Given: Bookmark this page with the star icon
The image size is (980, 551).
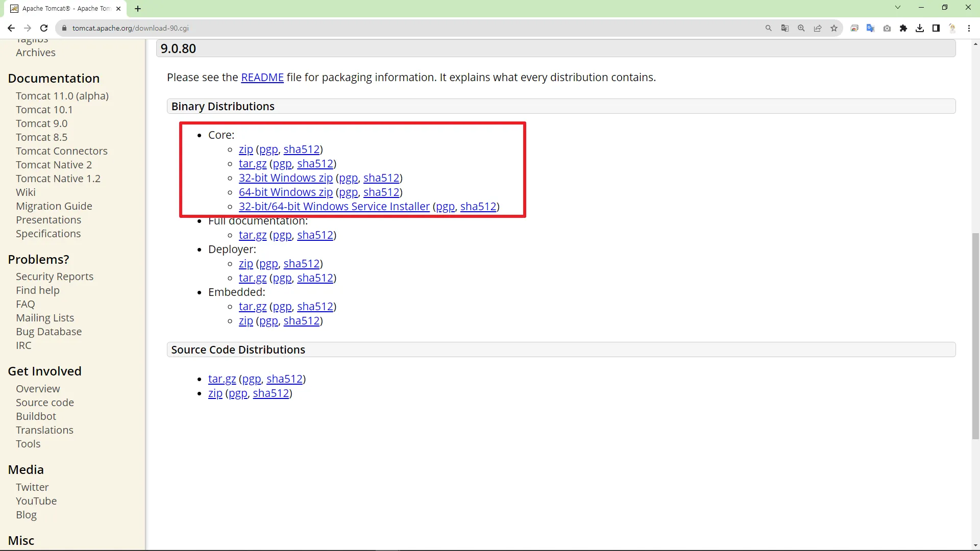Looking at the screenshot, I should pyautogui.click(x=834, y=28).
